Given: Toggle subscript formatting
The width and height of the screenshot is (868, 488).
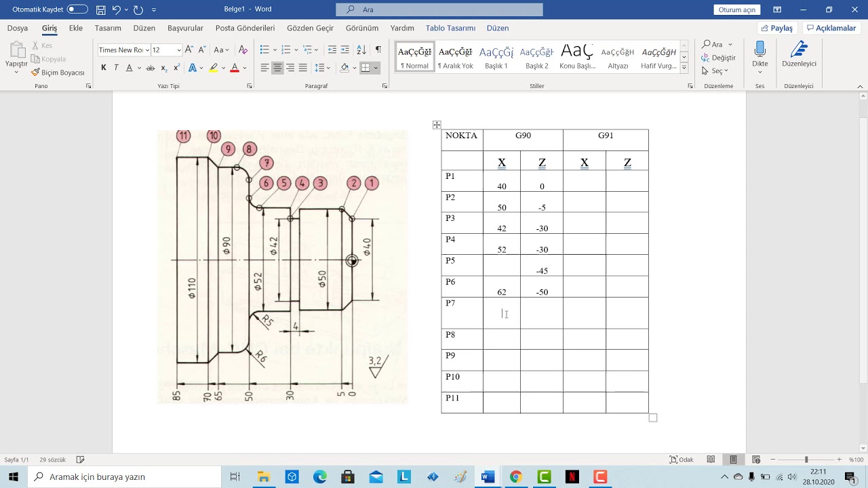Looking at the screenshot, I should pyautogui.click(x=165, y=68).
